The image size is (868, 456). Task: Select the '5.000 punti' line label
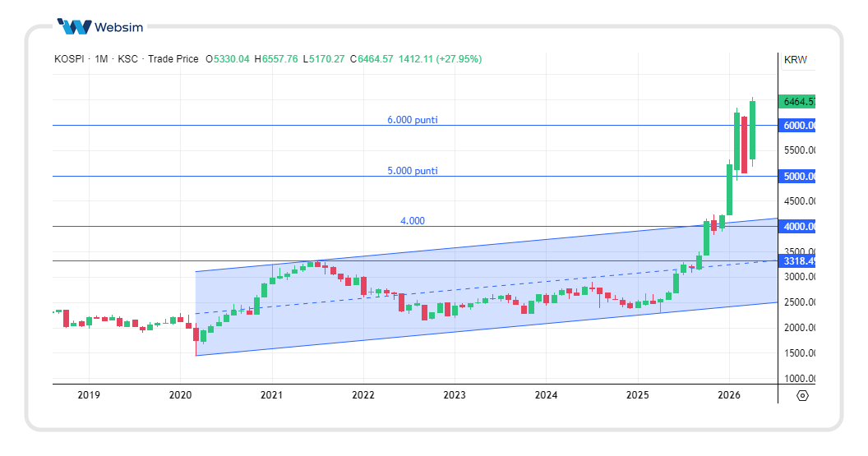point(413,171)
